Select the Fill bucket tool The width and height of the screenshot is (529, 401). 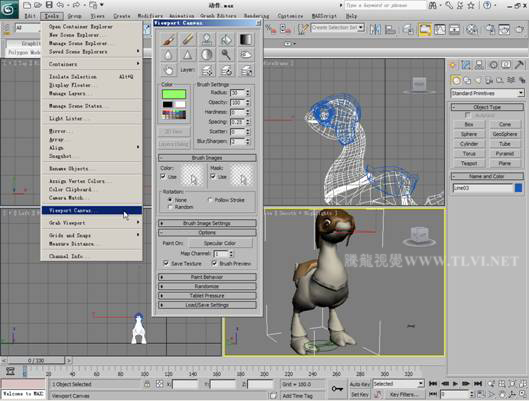click(226, 40)
